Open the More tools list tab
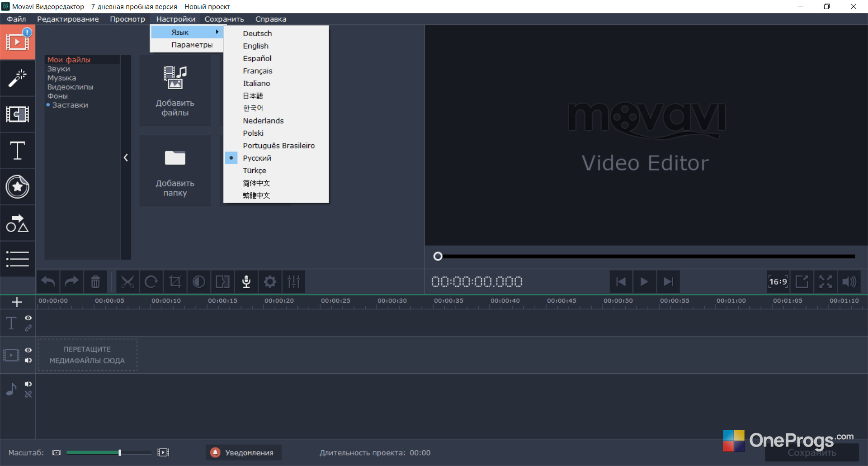Screen dimensions: 868x466 18,259
